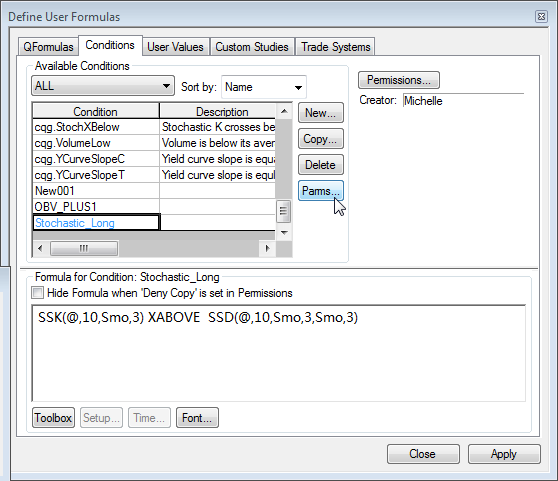
Task: Open the User Values tab
Action: click(x=175, y=47)
